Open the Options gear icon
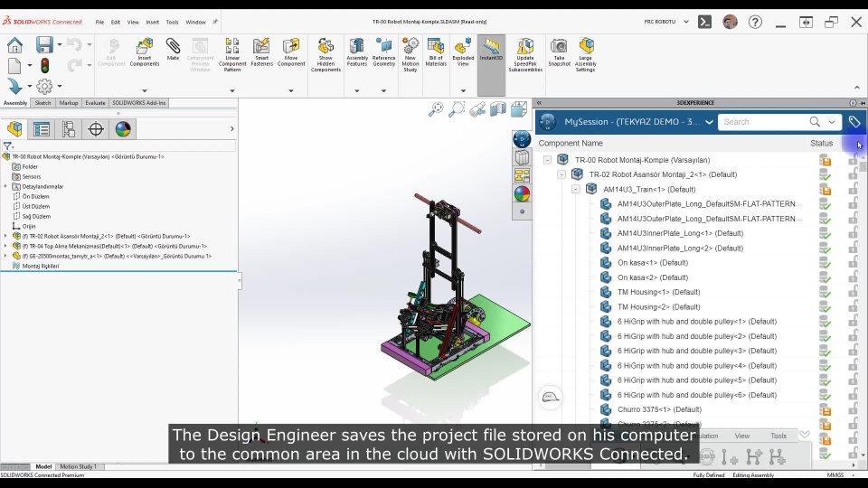 click(x=44, y=86)
